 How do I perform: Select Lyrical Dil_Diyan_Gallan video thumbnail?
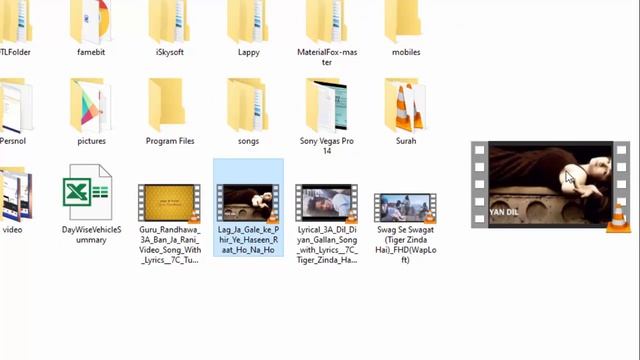click(x=327, y=203)
